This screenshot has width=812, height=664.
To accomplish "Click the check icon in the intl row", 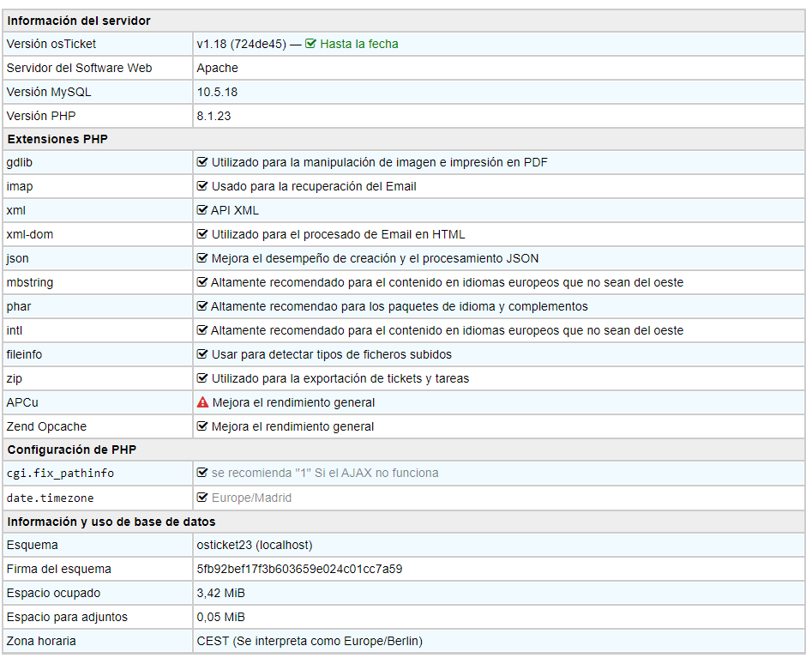I will (x=202, y=330).
